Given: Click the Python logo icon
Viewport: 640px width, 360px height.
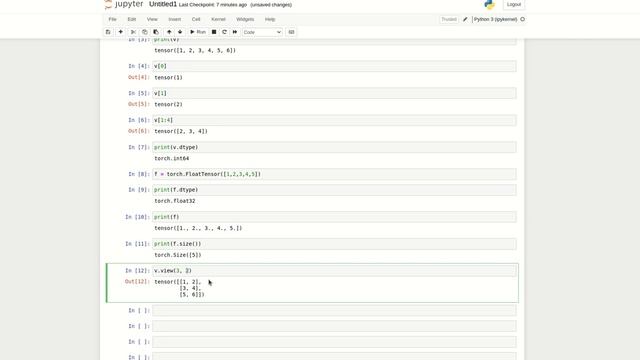Looking at the screenshot, I should (x=489, y=4).
